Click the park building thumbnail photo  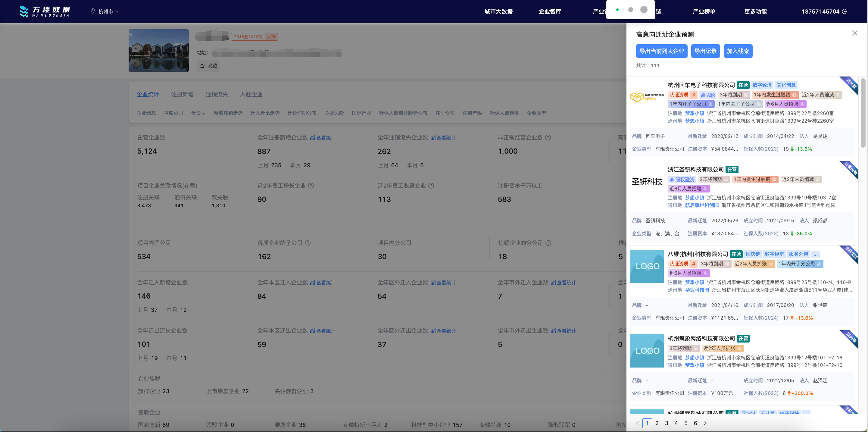pos(158,51)
